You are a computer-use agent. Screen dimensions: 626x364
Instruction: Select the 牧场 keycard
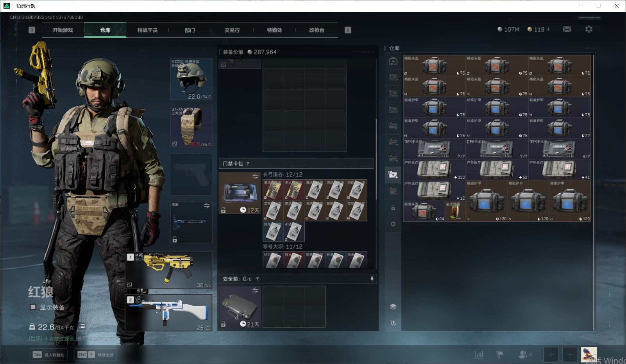[x=273, y=232]
